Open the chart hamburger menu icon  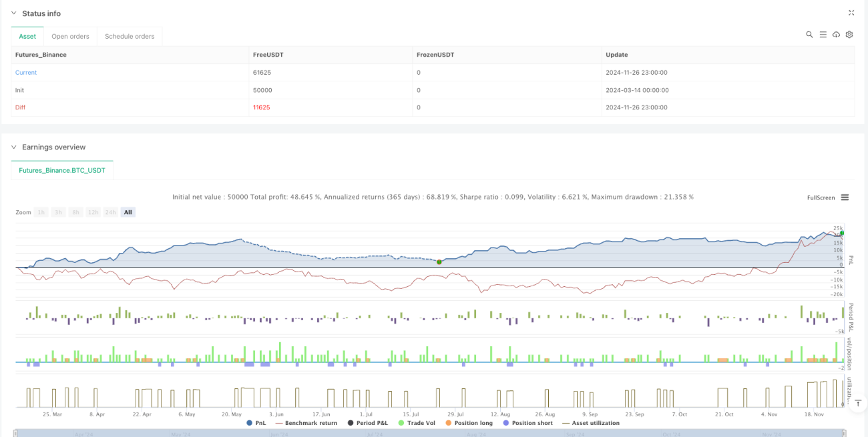coord(845,197)
